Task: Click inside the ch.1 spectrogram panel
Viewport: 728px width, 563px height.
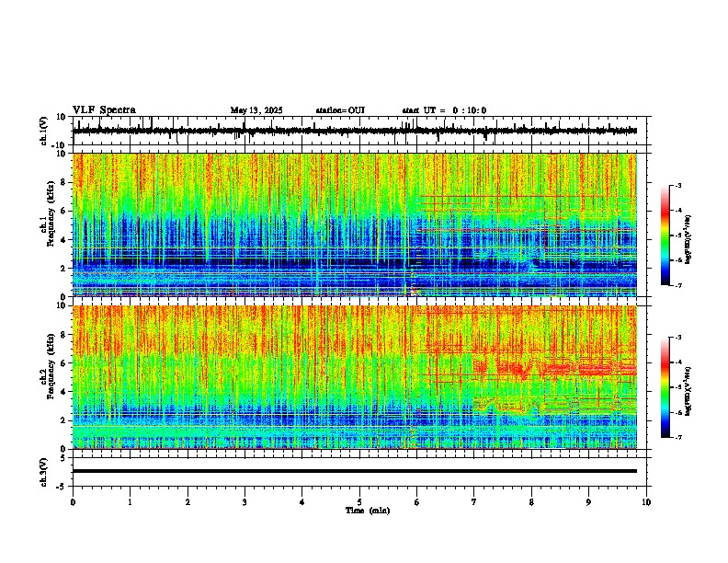Action: [355, 224]
